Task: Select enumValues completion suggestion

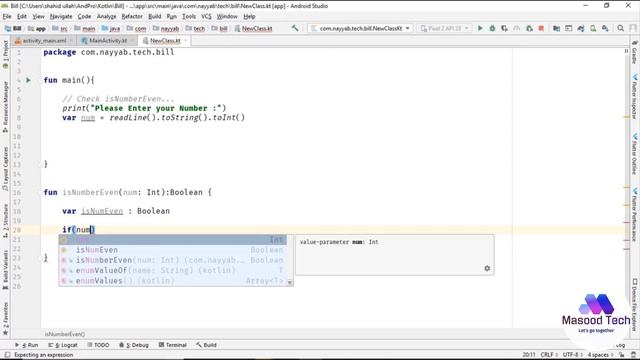Action: point(172,280)
